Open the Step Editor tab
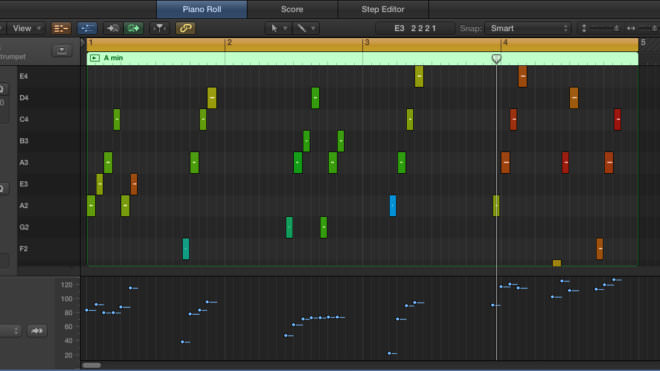Image resolution: width=660 pixels, height=371 pixels. [x=383, y=9]
